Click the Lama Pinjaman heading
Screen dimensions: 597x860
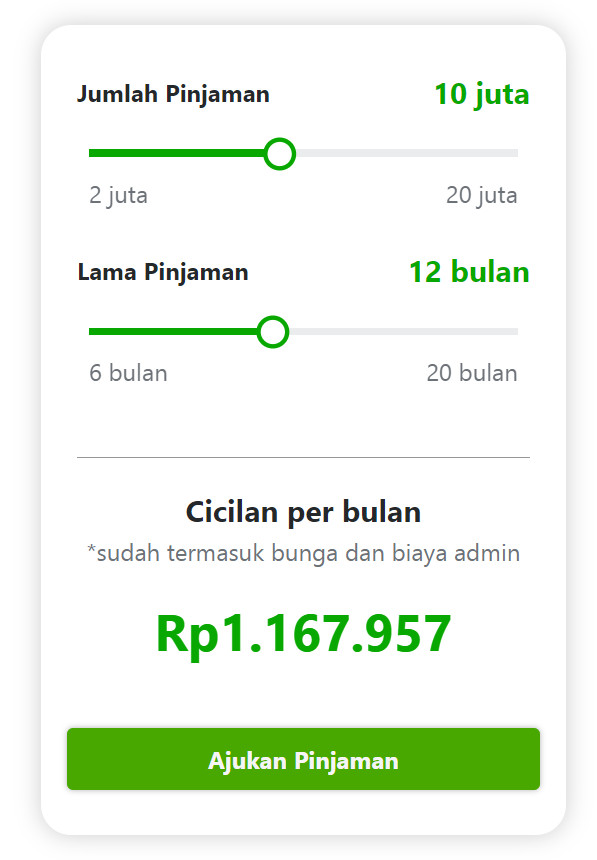163,271
